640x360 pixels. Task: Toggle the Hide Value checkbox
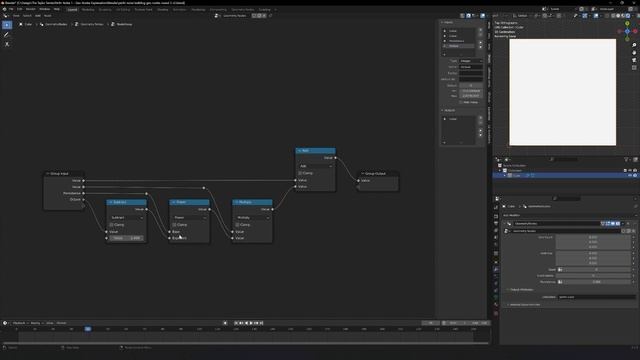click(461, 102)
